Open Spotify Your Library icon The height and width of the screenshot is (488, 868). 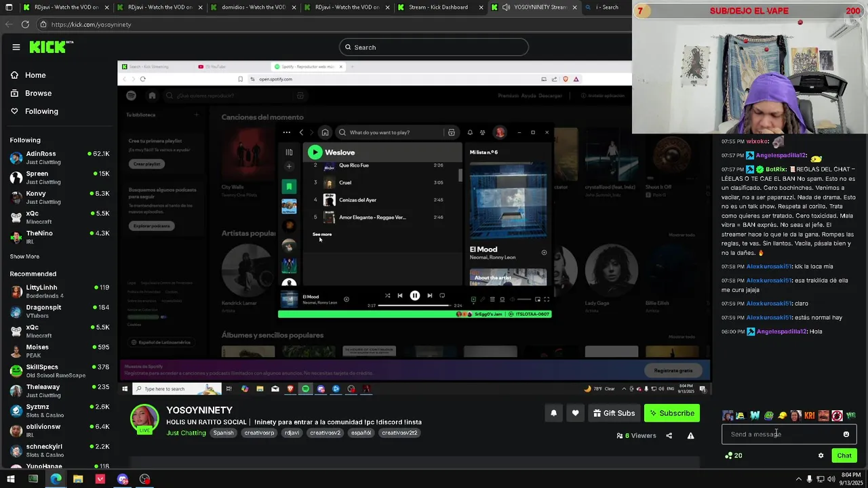point(289,152)
